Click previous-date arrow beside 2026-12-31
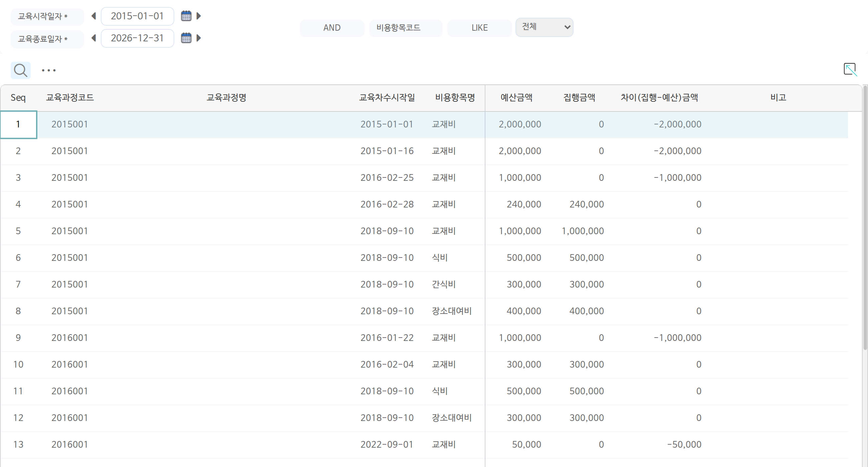 pyautogui.click(x=94, y=38)
